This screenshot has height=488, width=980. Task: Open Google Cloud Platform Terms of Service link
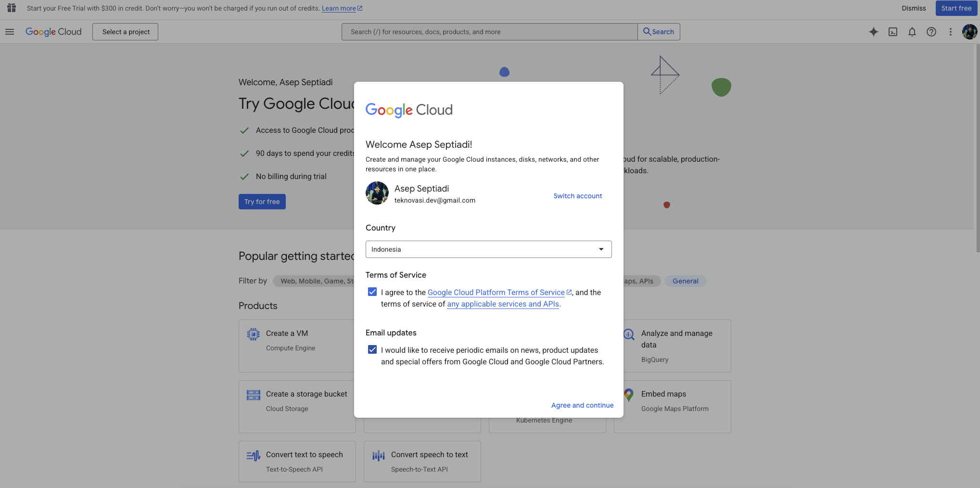[496, 292]
